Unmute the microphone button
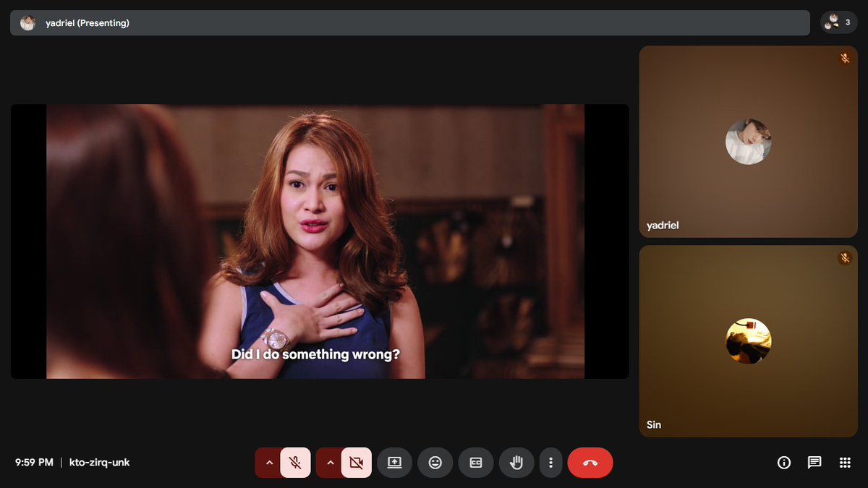Image resolution: width=868 pixels, height=488 pixels. click(x=295, y=463)
